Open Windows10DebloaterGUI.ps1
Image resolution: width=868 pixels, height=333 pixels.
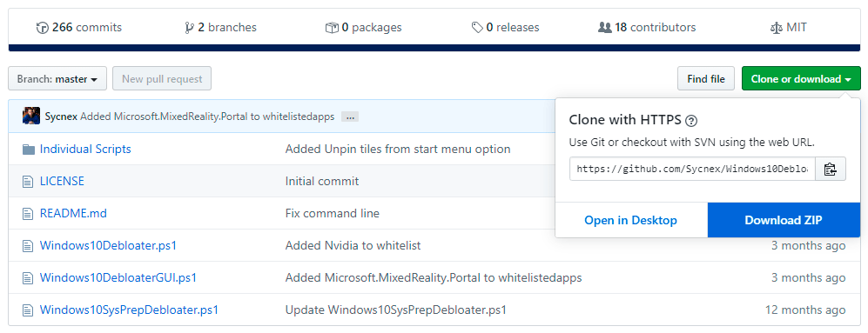click(118, 277)
